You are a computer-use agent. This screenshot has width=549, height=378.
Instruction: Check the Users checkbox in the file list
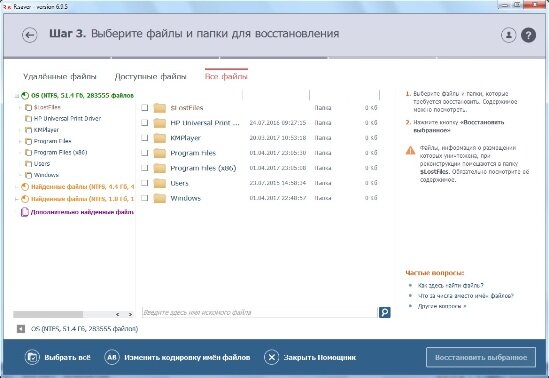(145, 183)
